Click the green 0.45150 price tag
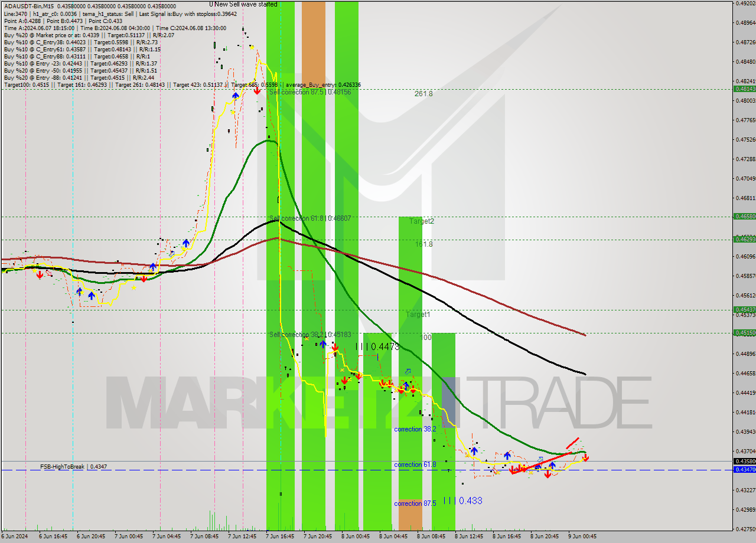Viewport: 756px width, 543px height. tap(744, 332)
